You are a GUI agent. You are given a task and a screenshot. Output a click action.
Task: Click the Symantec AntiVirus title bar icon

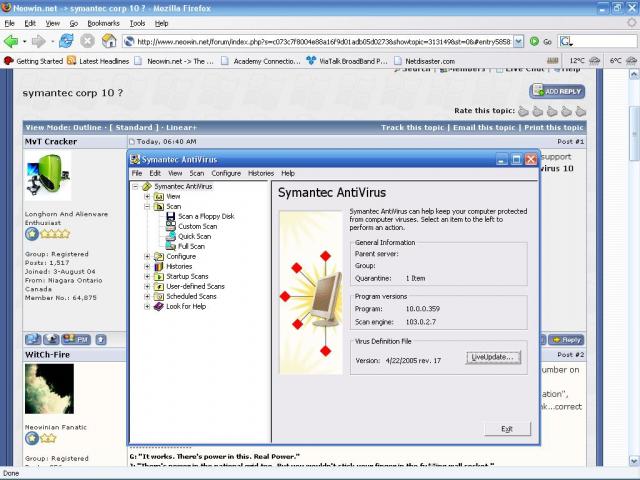(135, 159)
